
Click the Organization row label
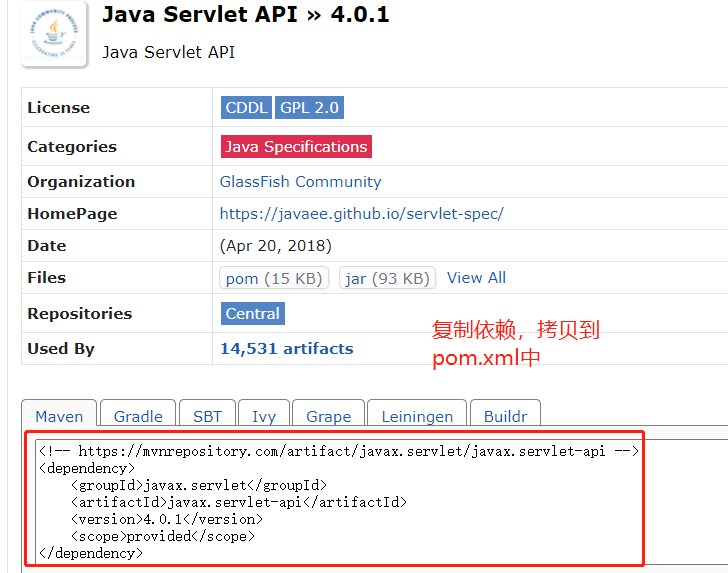pos(81,182)
